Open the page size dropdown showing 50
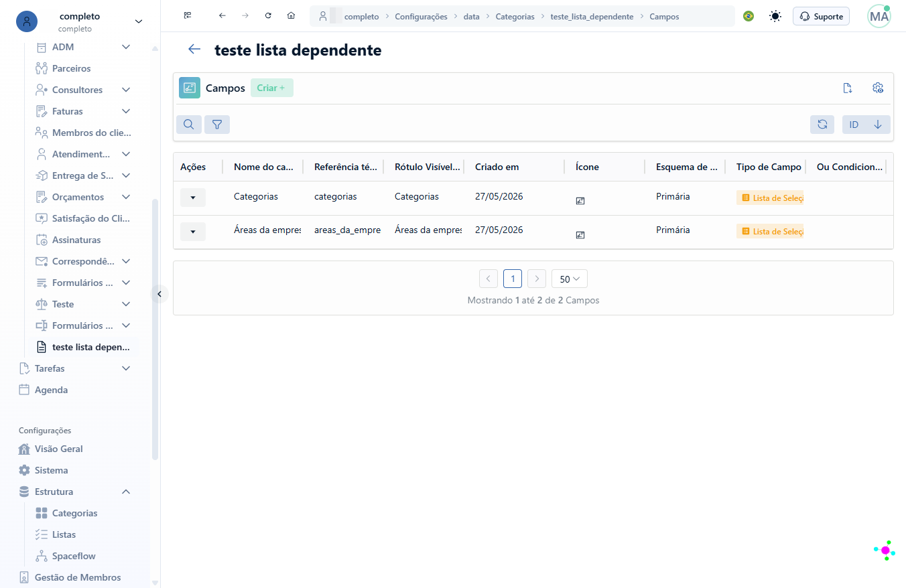 click(x=570, y=279)
